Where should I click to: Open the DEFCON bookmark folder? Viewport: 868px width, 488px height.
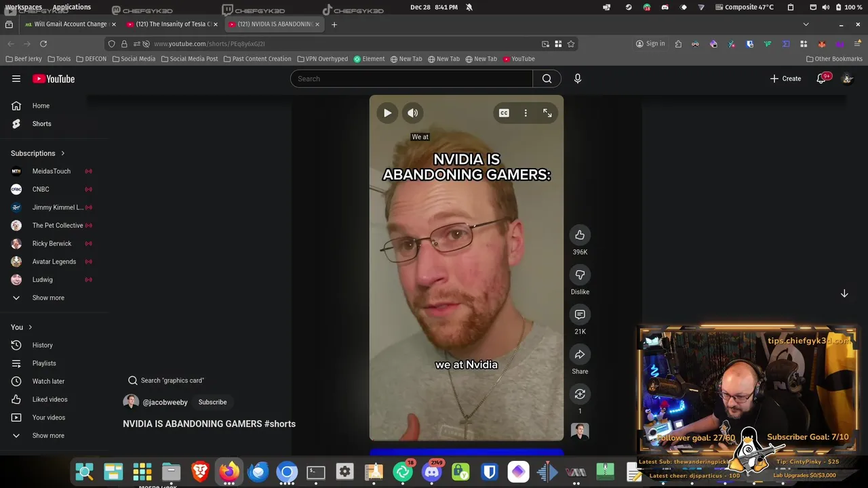click(92, 59)
